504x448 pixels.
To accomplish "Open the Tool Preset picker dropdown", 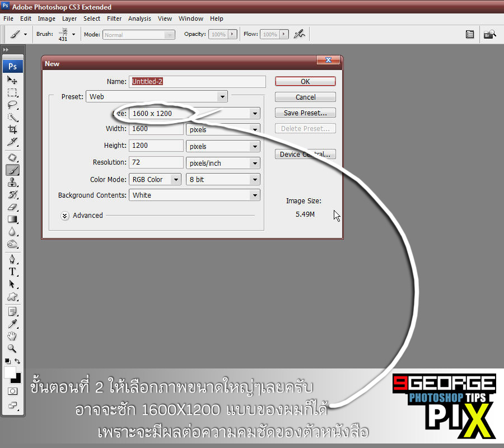I will 25,34.
